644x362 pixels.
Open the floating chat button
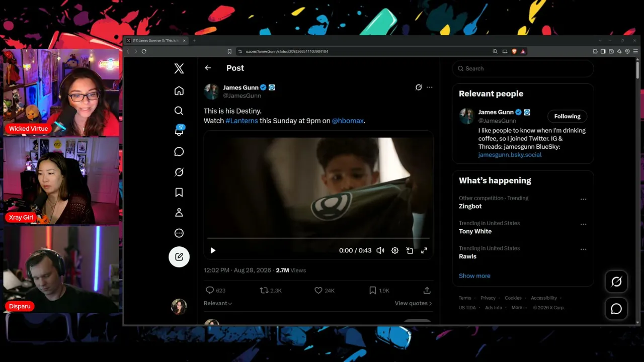pos(616,309)
